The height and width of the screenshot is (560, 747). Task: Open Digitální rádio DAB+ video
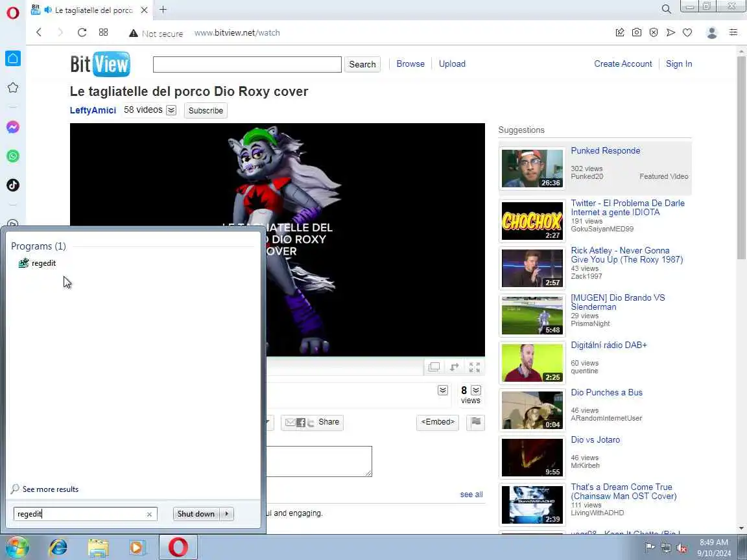tap(609, 345)
